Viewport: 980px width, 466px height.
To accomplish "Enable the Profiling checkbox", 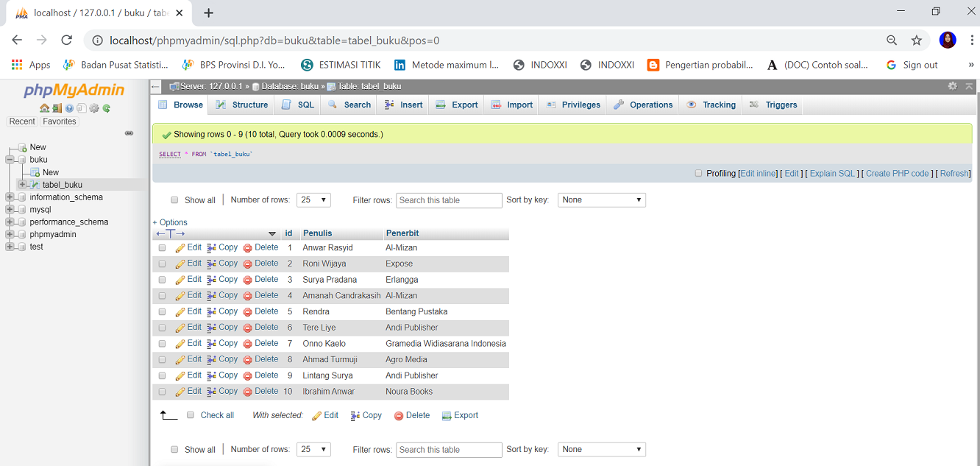I will pos(698,173).
